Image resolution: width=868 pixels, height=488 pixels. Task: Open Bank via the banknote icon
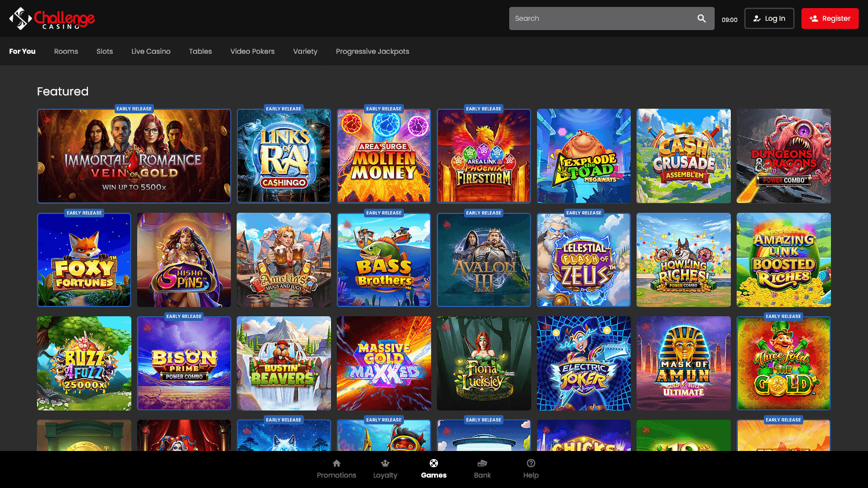click(482, 463)
